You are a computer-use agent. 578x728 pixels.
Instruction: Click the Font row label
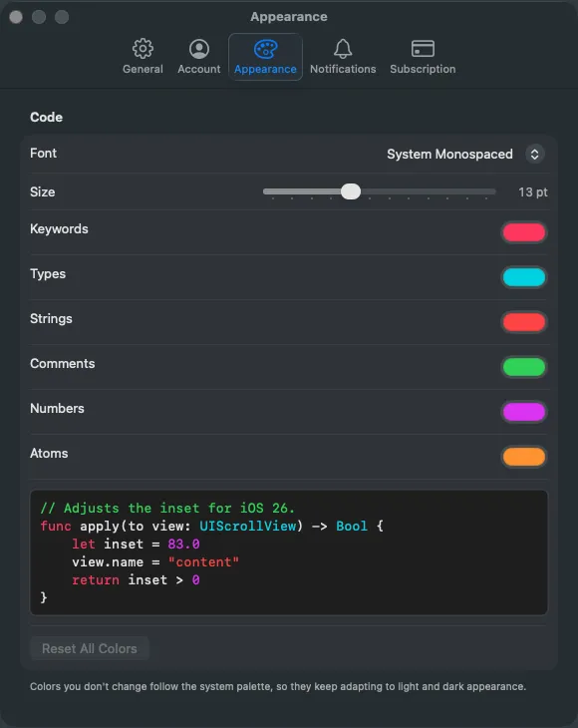(43, 154)
